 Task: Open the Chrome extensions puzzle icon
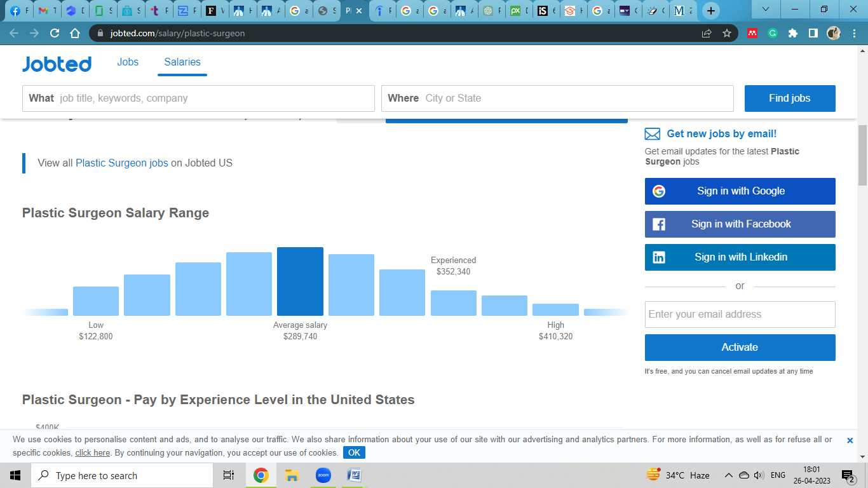tap(792, 33)
